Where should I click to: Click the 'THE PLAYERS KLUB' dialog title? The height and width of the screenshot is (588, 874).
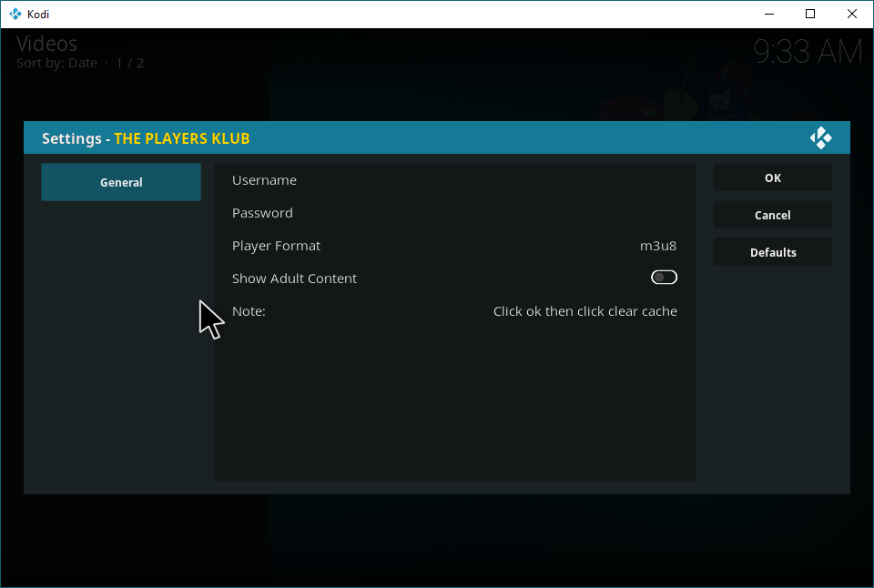[181, 138]
